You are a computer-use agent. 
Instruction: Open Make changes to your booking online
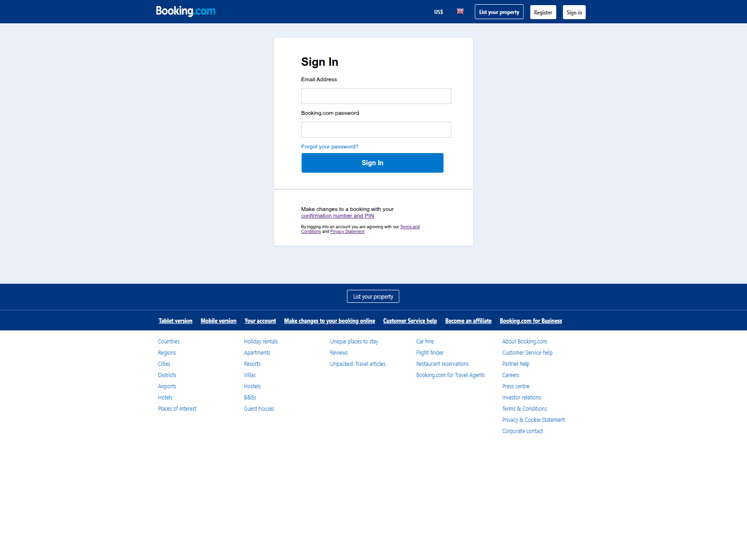(330, 321)
